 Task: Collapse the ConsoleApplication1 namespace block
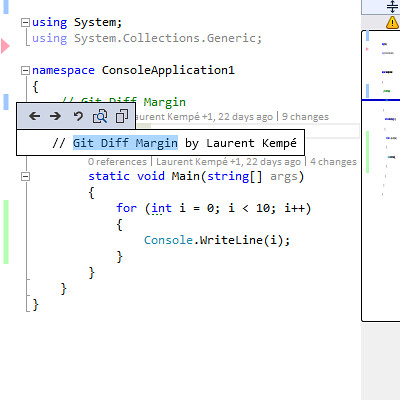25,70
